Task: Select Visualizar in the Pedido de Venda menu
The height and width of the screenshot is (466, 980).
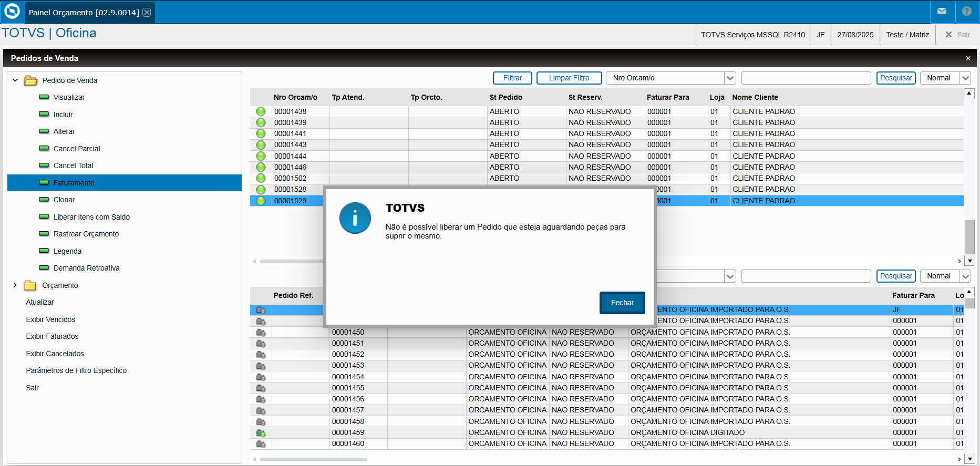Action: click(69, 97)
